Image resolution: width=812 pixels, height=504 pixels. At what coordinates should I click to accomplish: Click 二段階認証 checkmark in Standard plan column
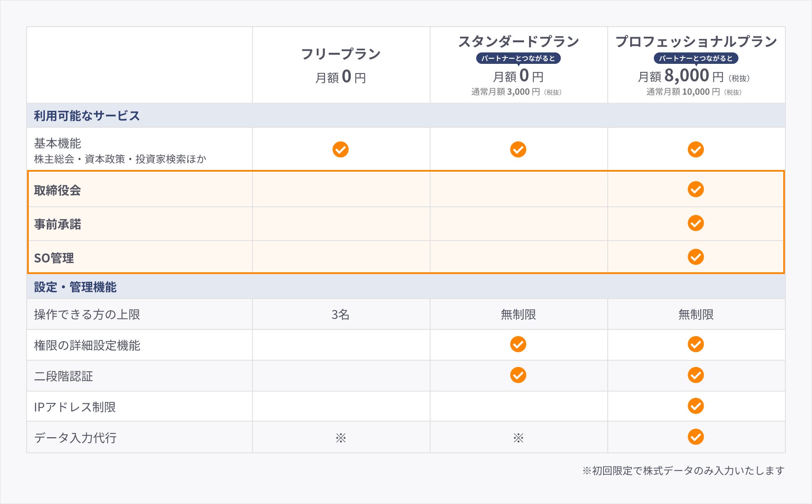pos(518,375)
